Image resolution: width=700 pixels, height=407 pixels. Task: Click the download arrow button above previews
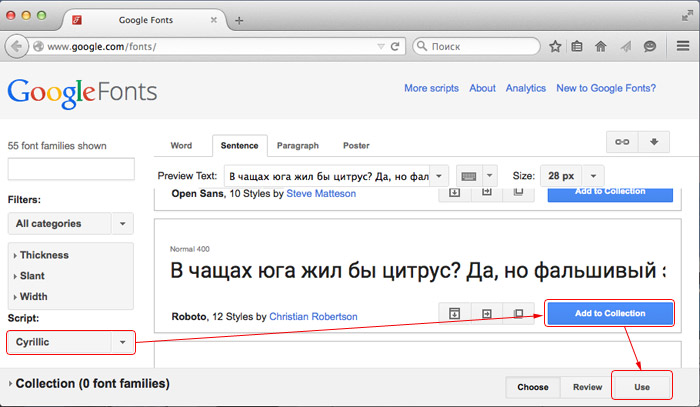coord(654,142)
